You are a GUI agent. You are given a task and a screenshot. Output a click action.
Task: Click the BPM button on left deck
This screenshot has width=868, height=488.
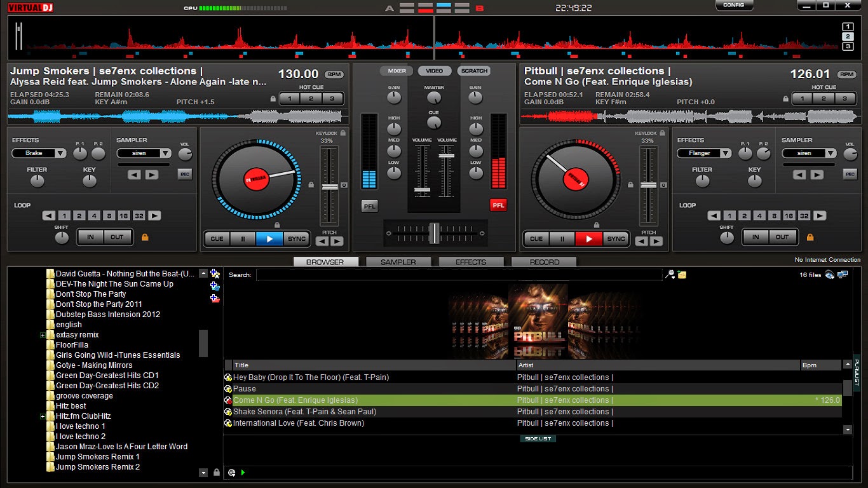coord(334,74)
